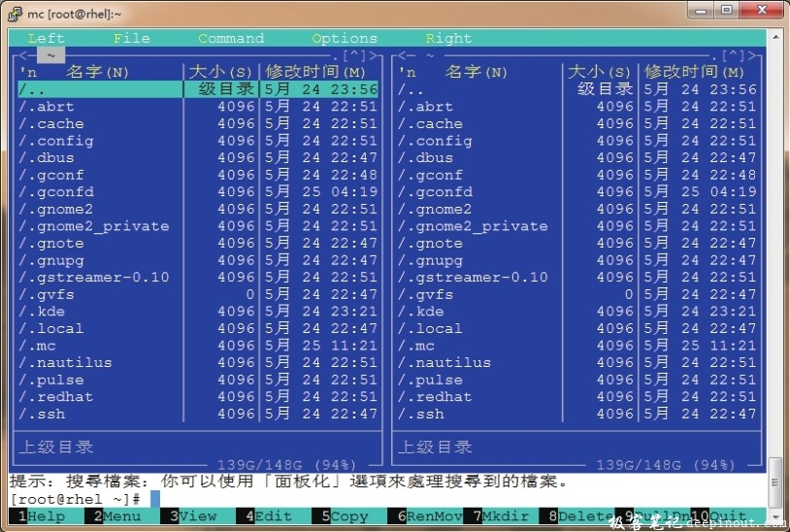Click right panel ~ path label

click(x=430, y=55)
